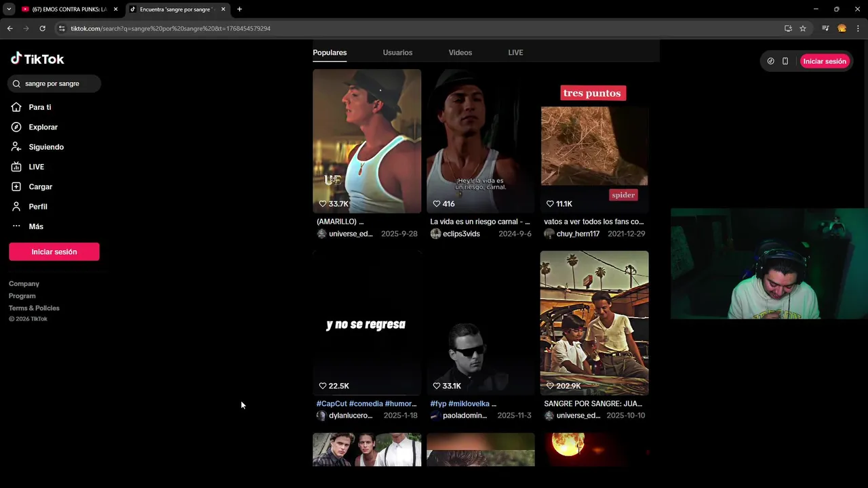Open the Program footer link
Viewport: 868px width, 488px height.
(22, 296)
